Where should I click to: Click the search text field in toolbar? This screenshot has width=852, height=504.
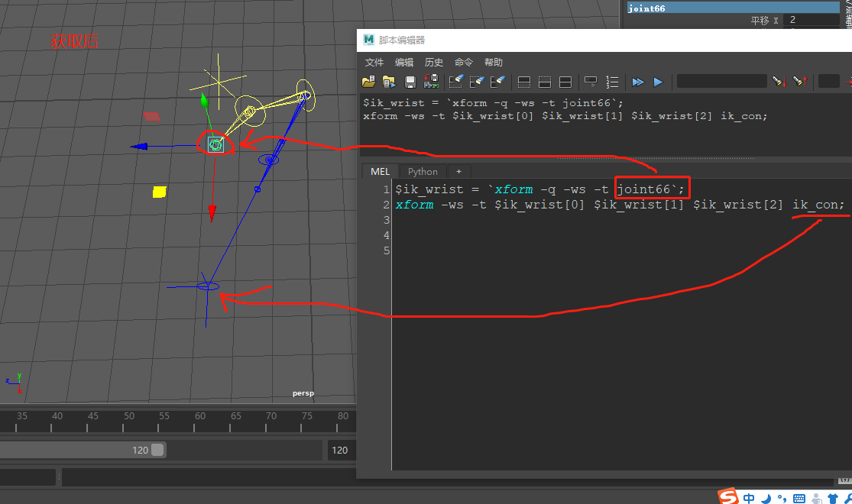pyautogui.click(x=721, y=82)
